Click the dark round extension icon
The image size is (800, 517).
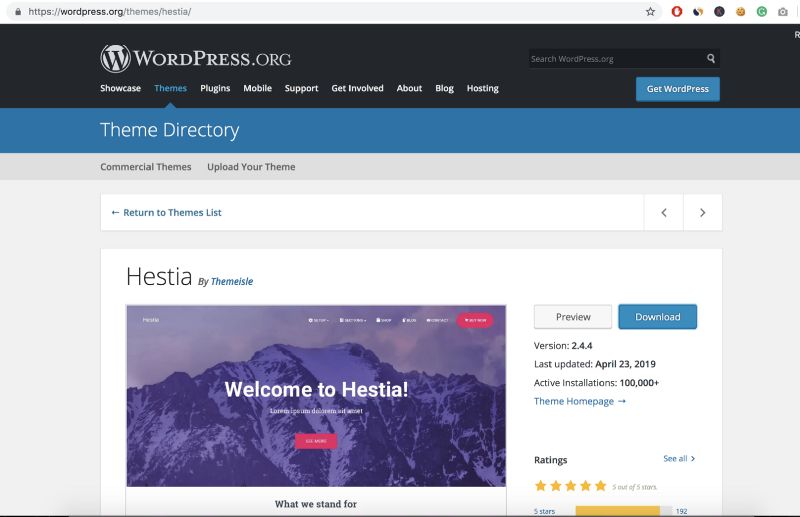[x=719, y=11]
